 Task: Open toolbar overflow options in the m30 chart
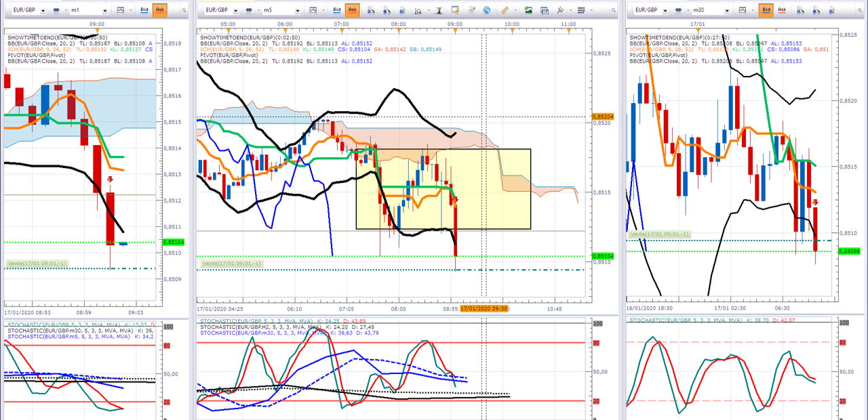coord(861,11)
